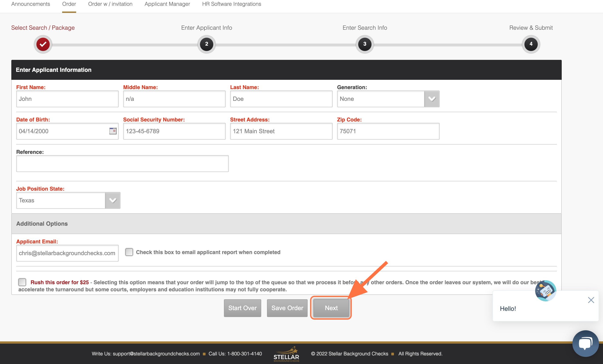The width and height of the screenshot is (603, 364).
Task: Open the Date of Birth calendar picker
Action: tap(113, 131)
